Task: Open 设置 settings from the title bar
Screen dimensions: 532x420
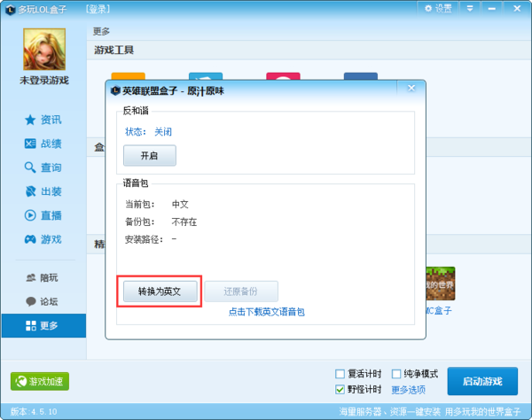Action: pyautogui.click(x=438, y=9)
